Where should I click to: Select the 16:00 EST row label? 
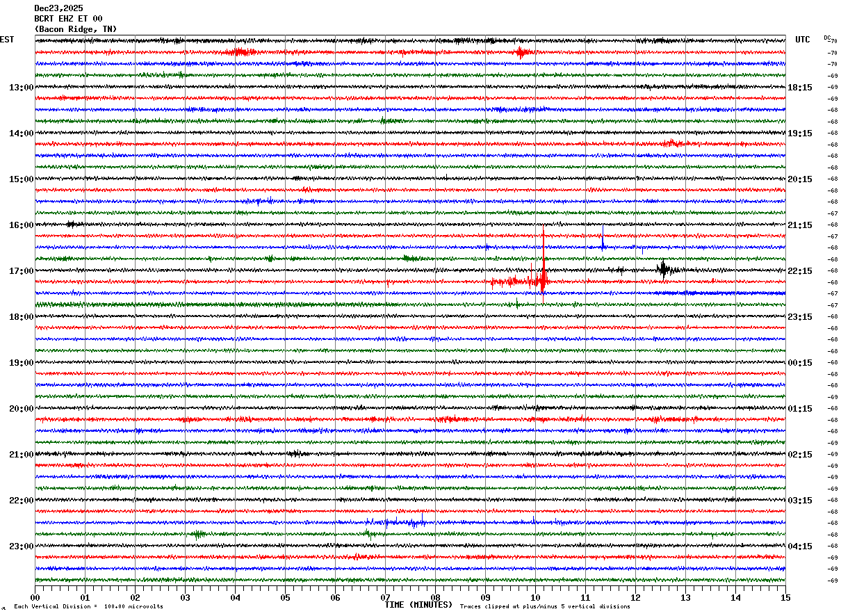pos(22,225)
